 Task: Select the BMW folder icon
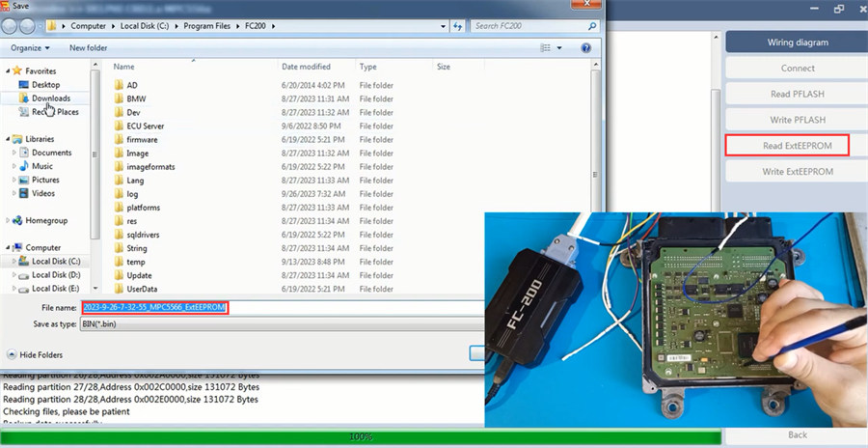point(119,98)
